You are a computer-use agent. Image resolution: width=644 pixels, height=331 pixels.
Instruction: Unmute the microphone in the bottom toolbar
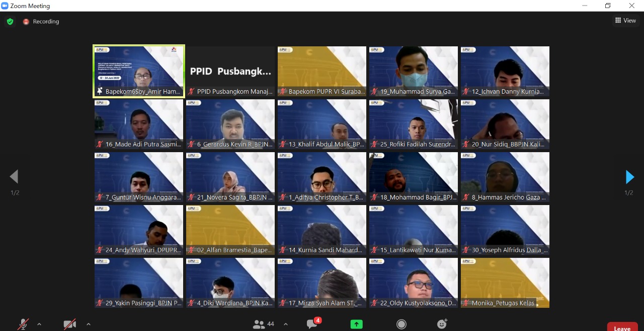click(23, 324)
